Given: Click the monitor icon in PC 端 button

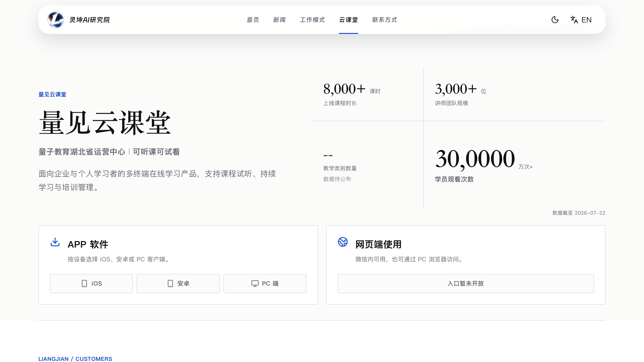Looking at the screenshot, I should pos(255,284).
